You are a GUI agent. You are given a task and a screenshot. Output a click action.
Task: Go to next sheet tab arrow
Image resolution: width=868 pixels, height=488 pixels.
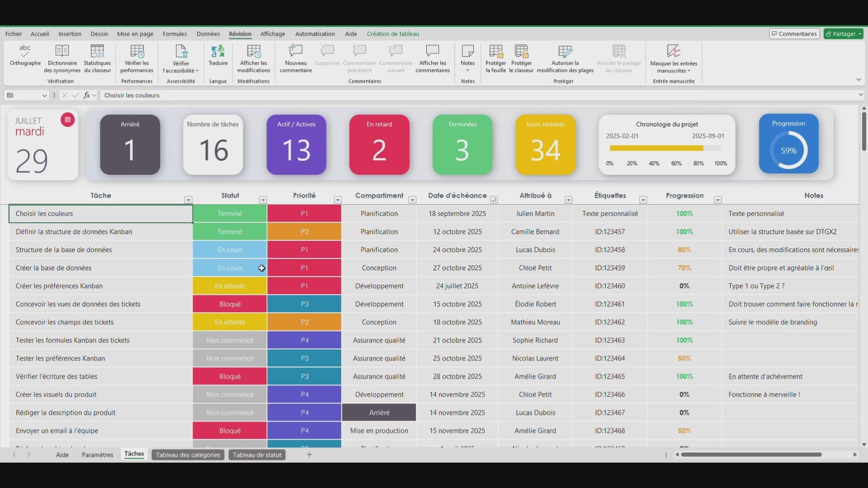tap(29, 455)
